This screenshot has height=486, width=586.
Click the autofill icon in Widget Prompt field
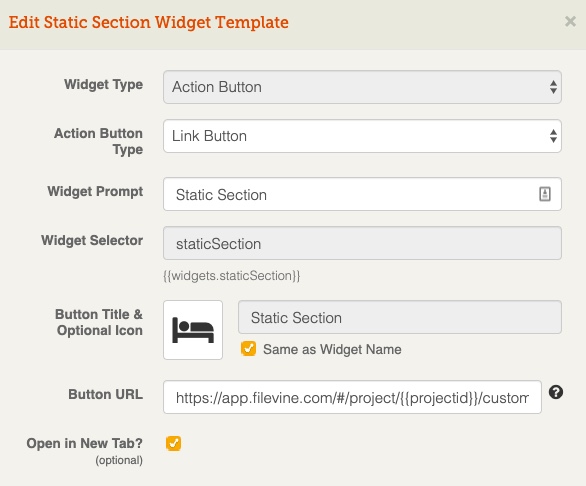(x=545, y=194)
